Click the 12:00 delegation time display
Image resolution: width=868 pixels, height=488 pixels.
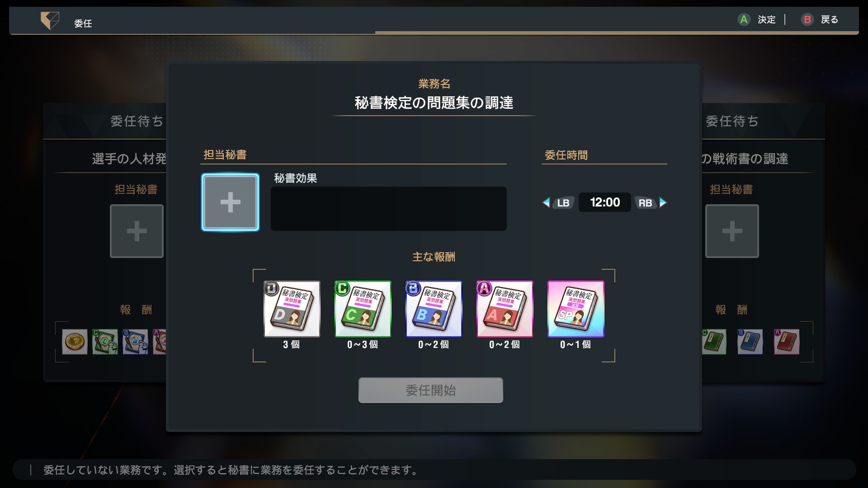pyautogui.click(x=605, y=202)
